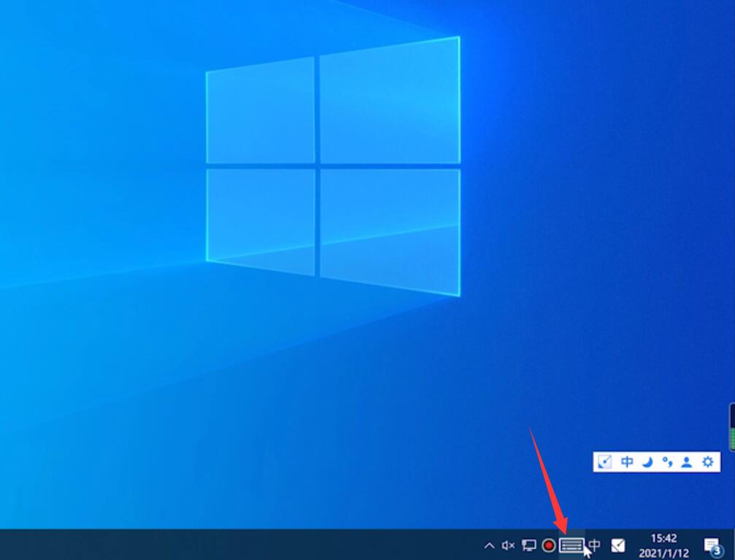
Task: Open the input method logo icon in tray
Action: [x=617, y=545]
